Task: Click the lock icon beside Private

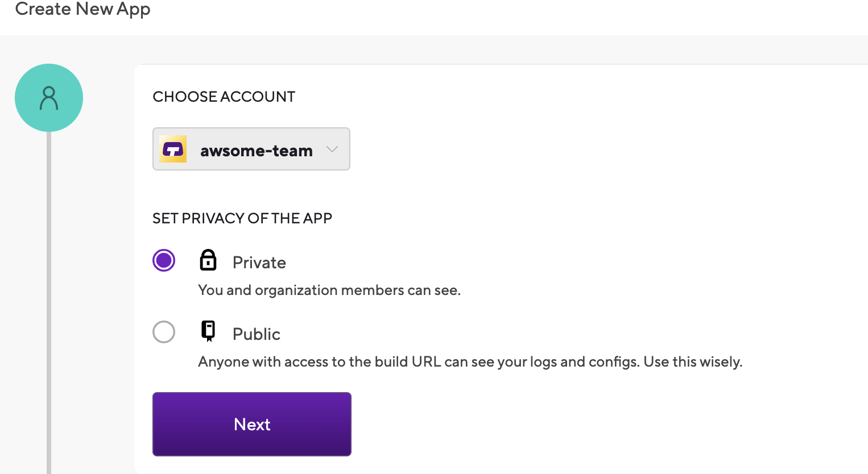Action: 208,260
